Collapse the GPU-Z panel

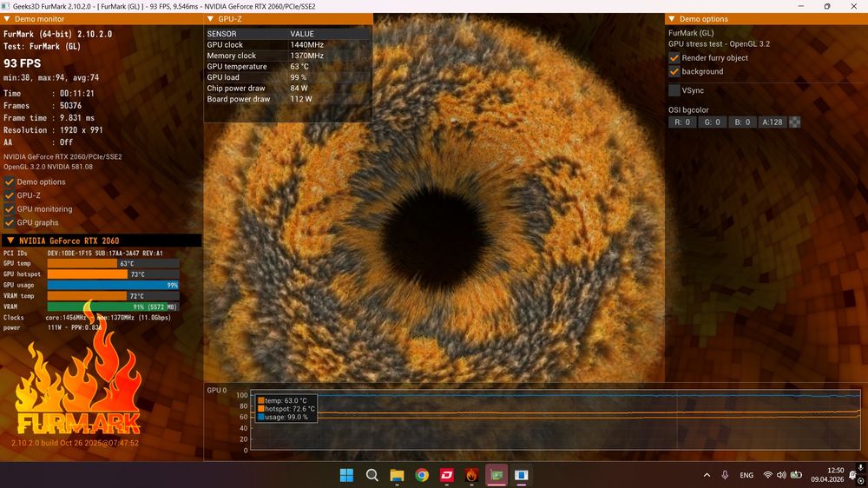pos(210,19)
